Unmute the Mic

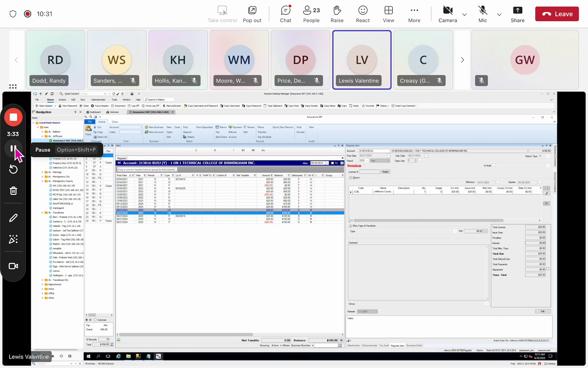pyautogui.click(x=483, y=14)
